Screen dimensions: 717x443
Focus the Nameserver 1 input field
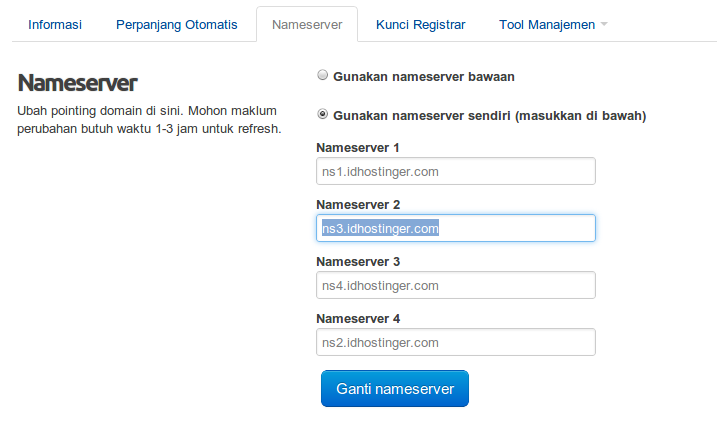455,171
